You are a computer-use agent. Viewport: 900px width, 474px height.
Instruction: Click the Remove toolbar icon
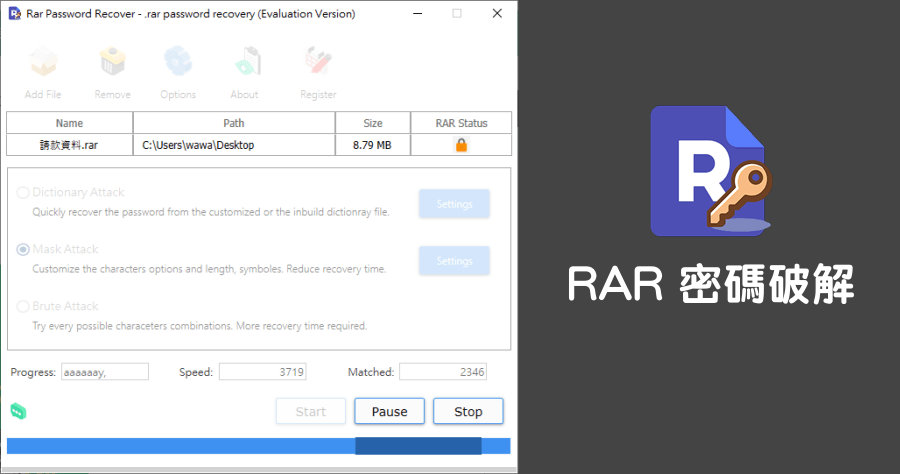click(112, 62)
